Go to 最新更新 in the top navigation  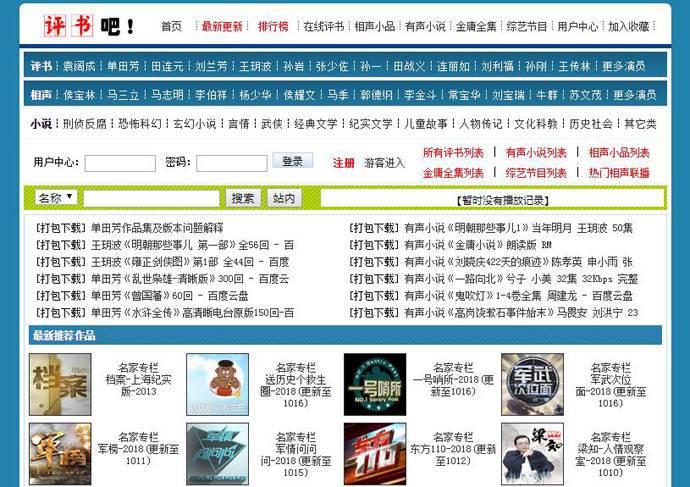(221, 26)
